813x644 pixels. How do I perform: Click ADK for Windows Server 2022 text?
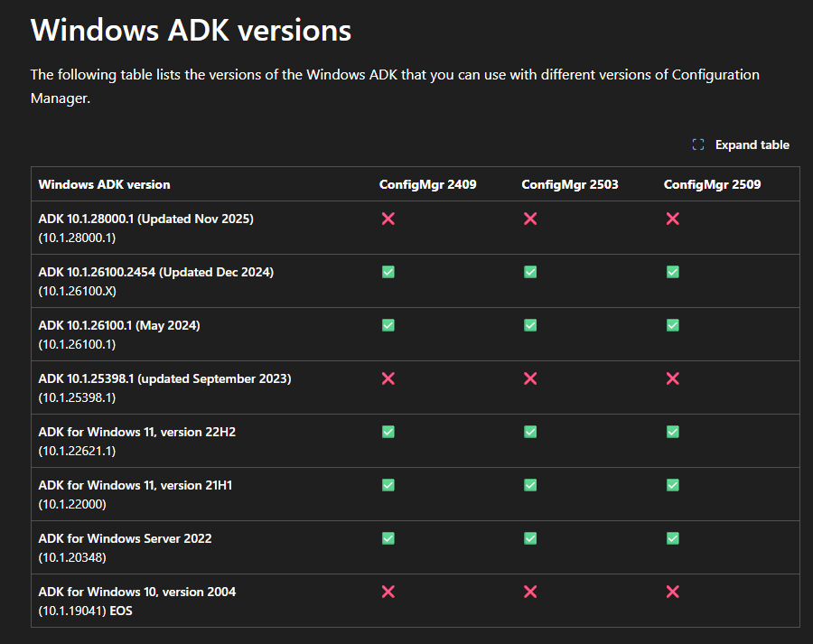point(125,538)
